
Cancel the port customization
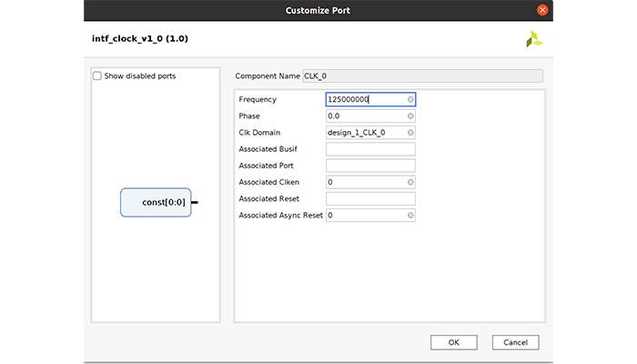(x=516, y=342)
